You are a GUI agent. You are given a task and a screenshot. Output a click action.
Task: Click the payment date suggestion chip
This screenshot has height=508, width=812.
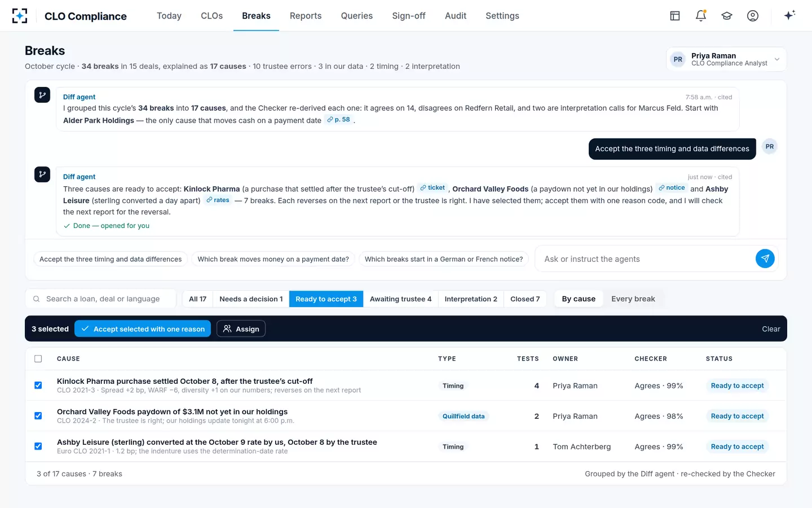[x=273, y=259]
